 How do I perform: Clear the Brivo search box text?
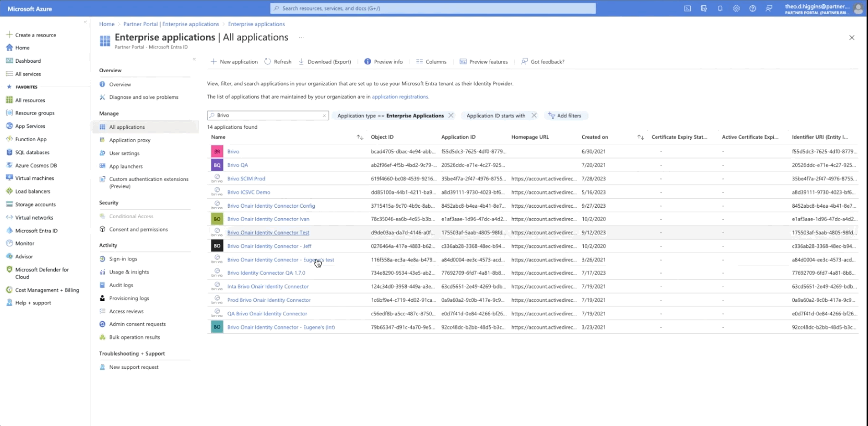click(324, 116)
